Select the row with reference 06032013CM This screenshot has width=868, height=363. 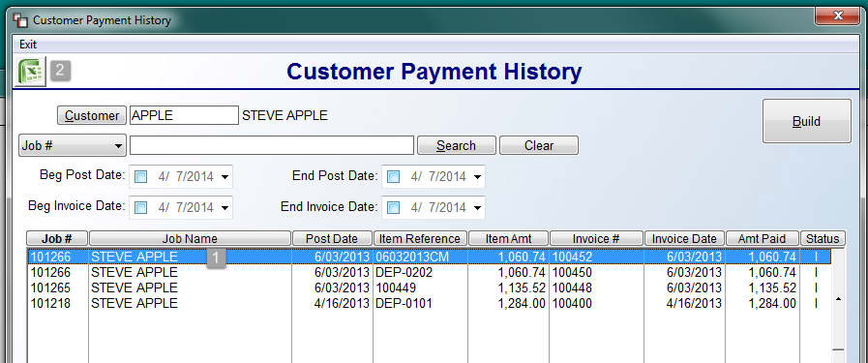pyautogui.click(x=429, y=257)
